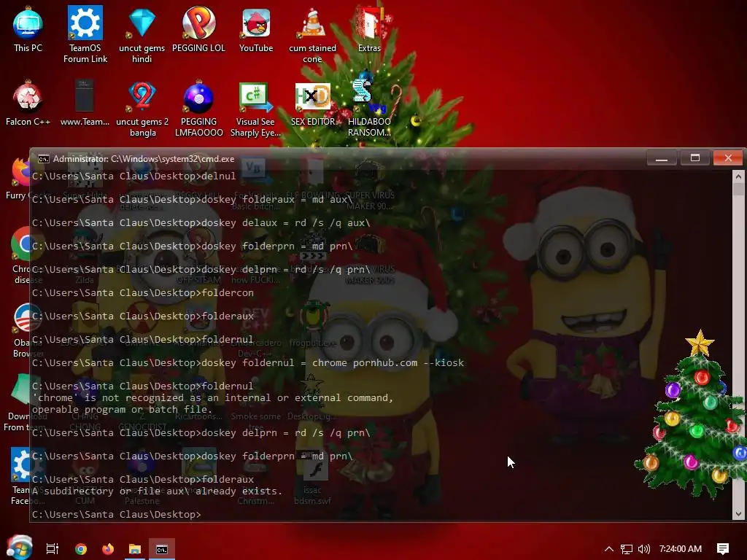The image size is (747, 560).
Task: Open the volume tray icon
Action: pyautogui.click(x=643, y=549)
